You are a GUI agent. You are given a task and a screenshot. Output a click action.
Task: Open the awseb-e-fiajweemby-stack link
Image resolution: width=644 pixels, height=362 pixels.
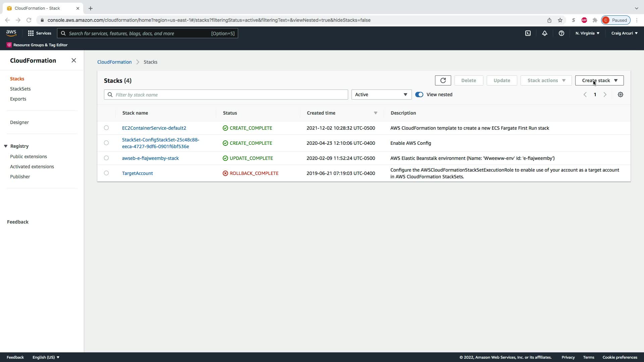click(150, 158)
